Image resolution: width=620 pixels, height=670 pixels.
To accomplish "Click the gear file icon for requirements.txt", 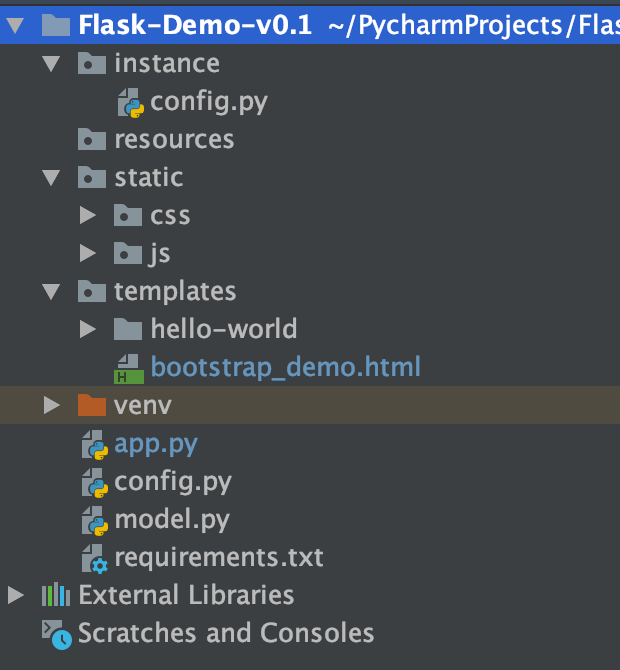I will pos(95,559).
